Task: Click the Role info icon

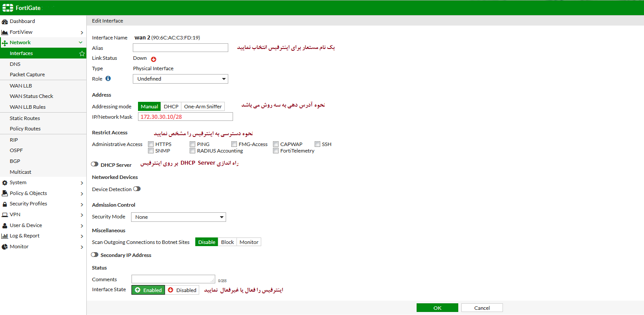Action: [x=108, y=79]
